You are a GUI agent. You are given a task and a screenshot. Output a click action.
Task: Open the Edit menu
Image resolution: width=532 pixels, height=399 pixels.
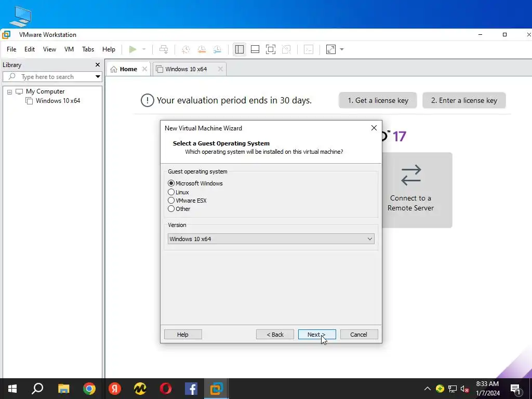[30, 49]
